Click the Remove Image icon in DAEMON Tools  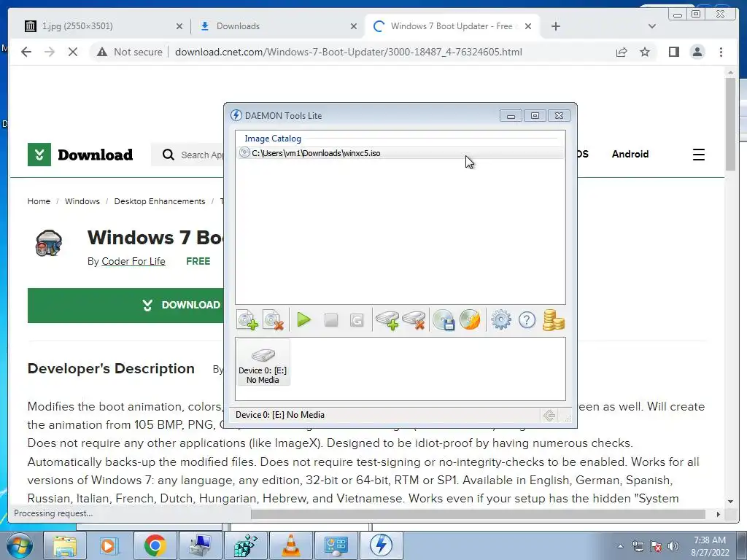(x=274, y=320)
